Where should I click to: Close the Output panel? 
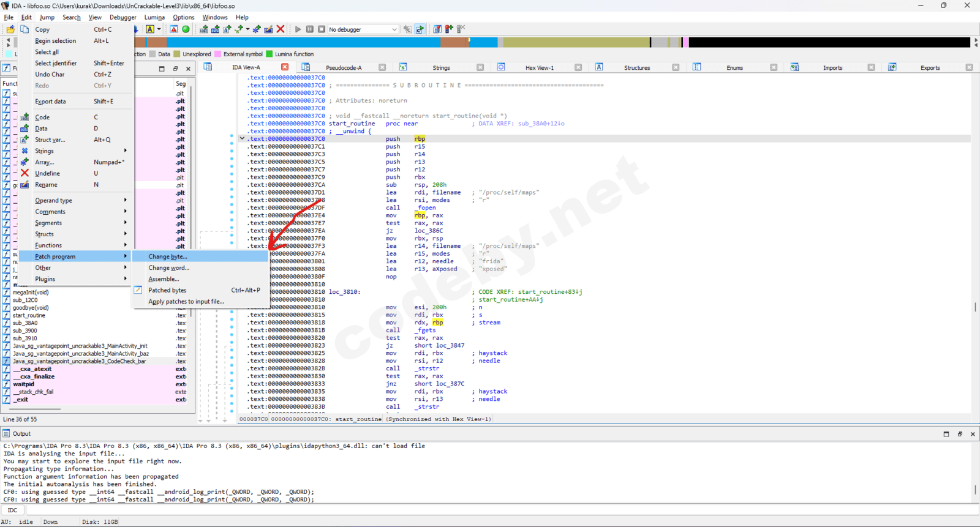tap(973, 434)
